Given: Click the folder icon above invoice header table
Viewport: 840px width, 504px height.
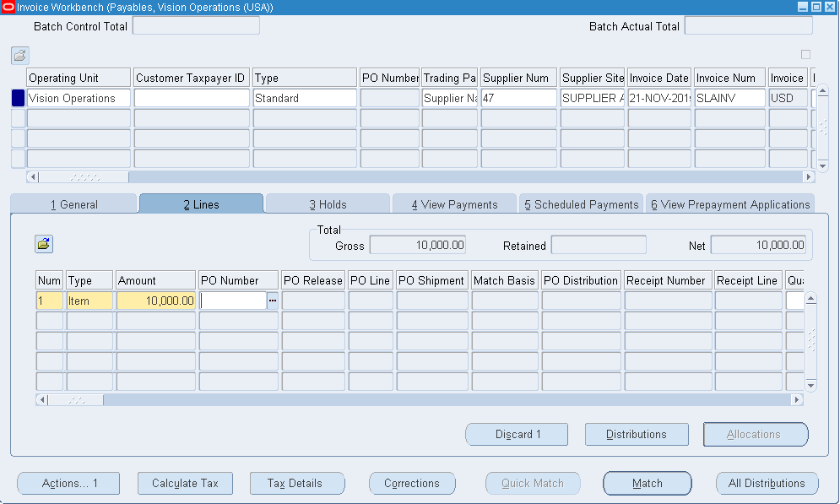Looking at the screenshot, I should pyautogui.click(x=19, y=56).
